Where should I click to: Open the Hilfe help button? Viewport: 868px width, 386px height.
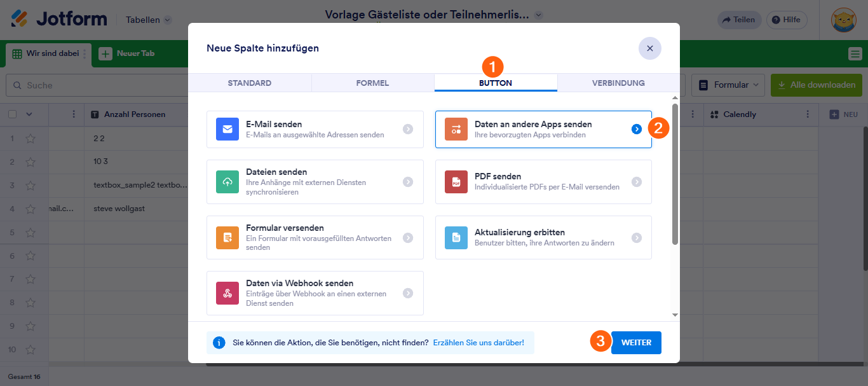(787, 20)
